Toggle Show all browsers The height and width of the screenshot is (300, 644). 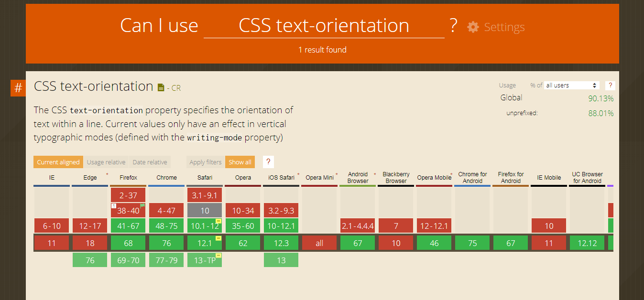point(240,162)
